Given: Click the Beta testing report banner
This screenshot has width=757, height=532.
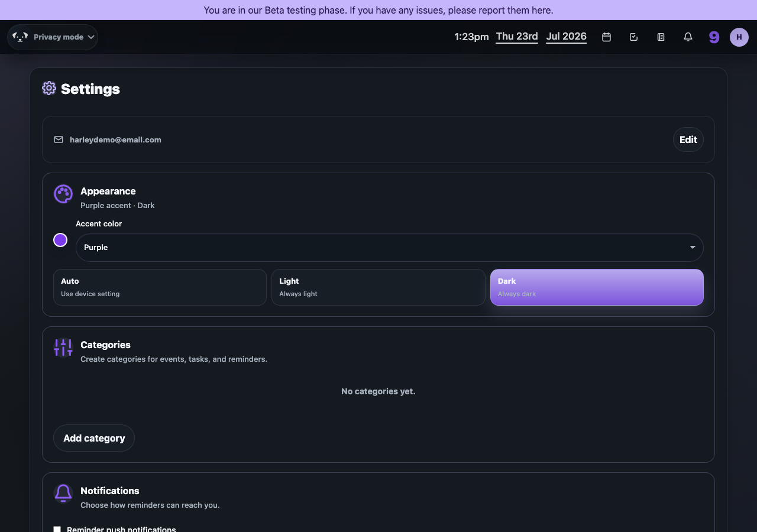Looking at the screenshot, I should (378, 10).
